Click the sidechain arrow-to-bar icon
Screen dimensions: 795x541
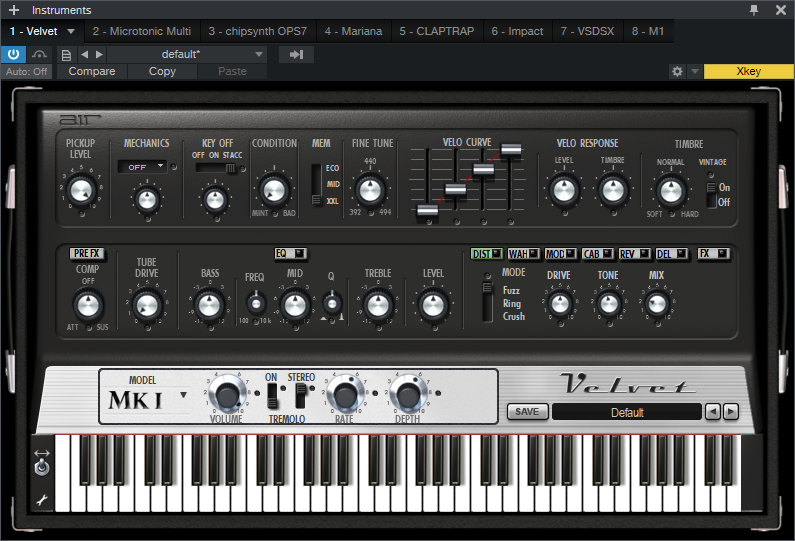click(x=296, y=54)
